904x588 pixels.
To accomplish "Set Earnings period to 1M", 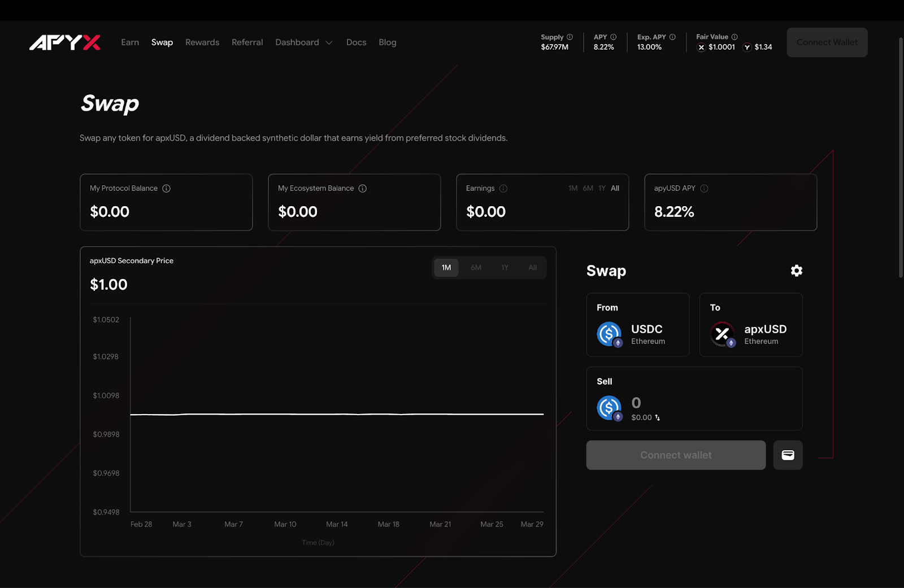I will click(x=573, y=189).
